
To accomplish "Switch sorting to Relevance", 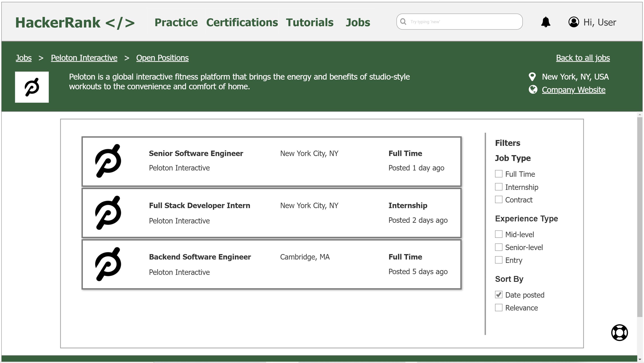I will tap(498, 307).
